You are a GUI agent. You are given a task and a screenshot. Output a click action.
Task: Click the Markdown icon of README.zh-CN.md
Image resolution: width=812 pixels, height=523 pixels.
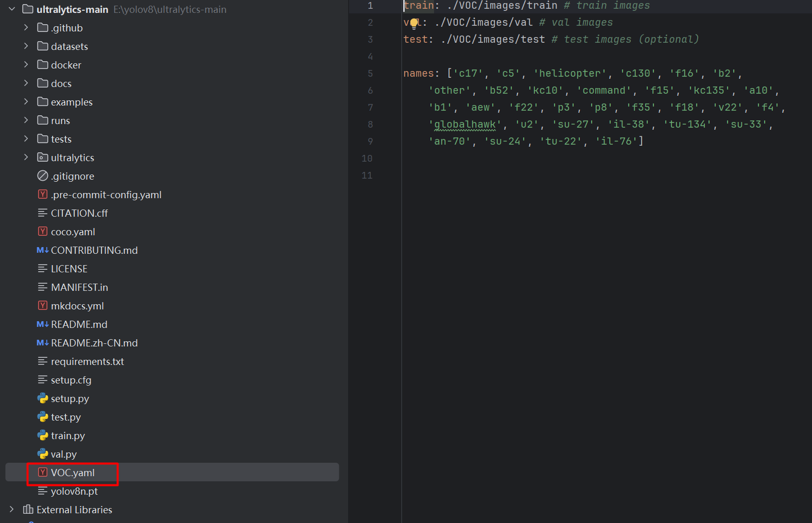(43, 343)
